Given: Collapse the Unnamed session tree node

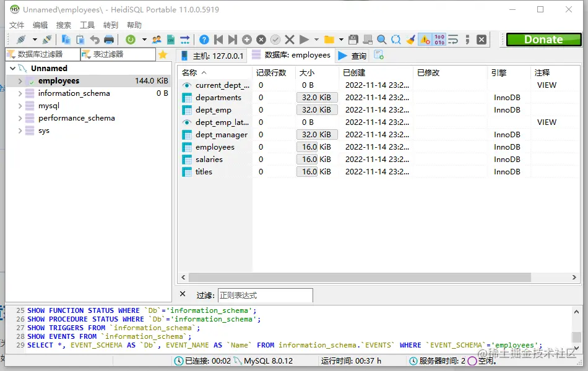Looking at the screenshot, I should coord(12,69).
